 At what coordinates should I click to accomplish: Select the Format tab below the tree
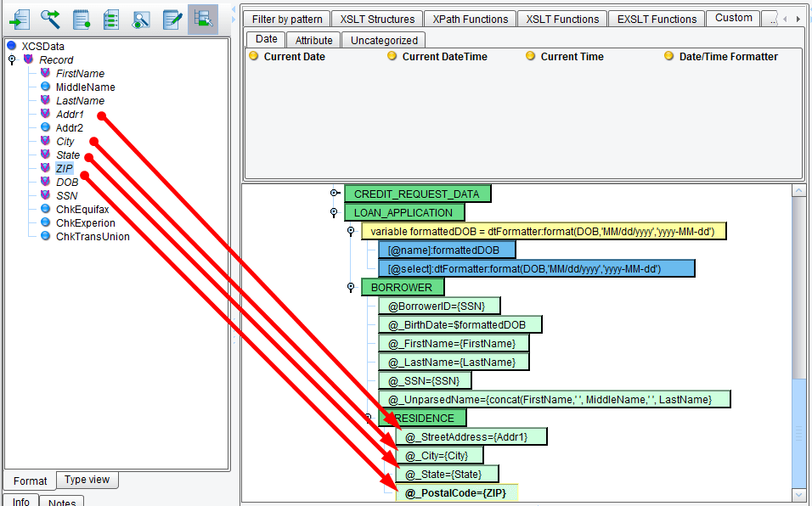(x=30, y=481)
